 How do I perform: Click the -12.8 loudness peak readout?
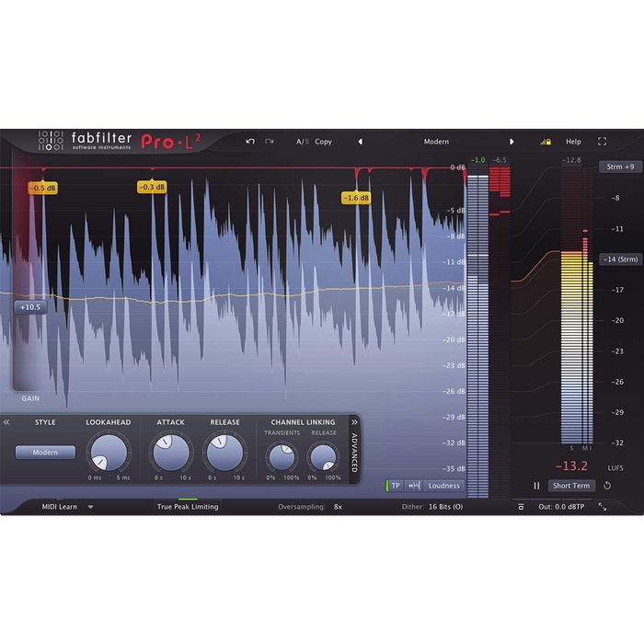pos(571,160)
